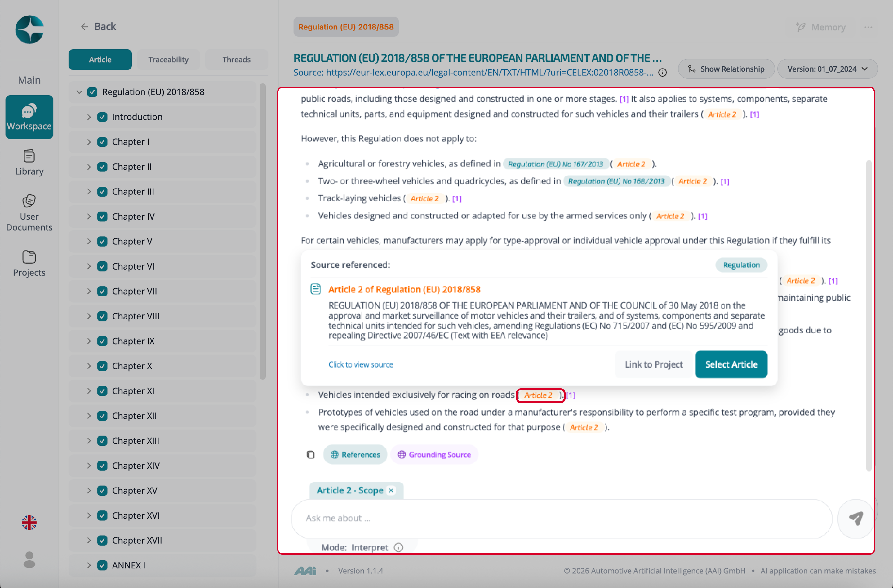The height and width of the screenshot is (588, 893).
Task: Open the user profile avatar
Action: coord(29,559)
